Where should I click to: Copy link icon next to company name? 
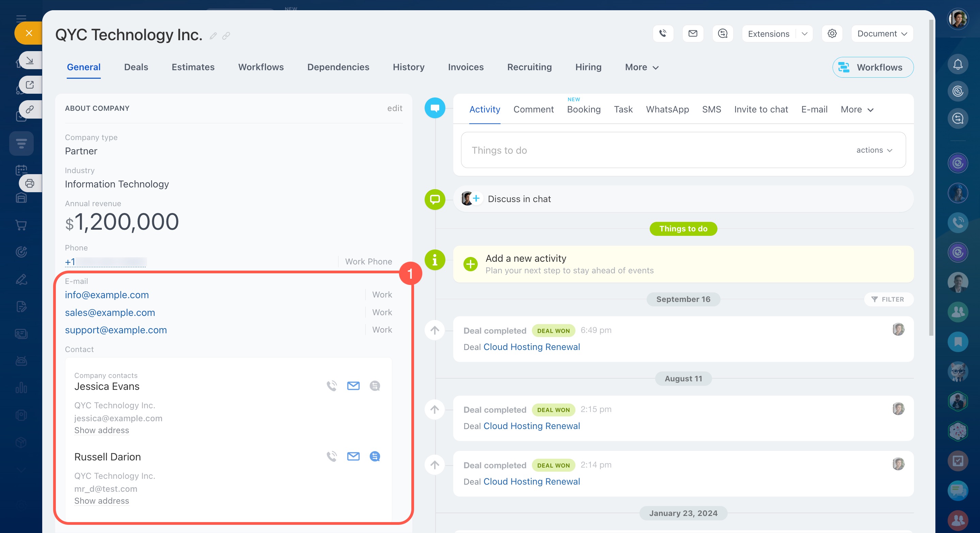226,36
